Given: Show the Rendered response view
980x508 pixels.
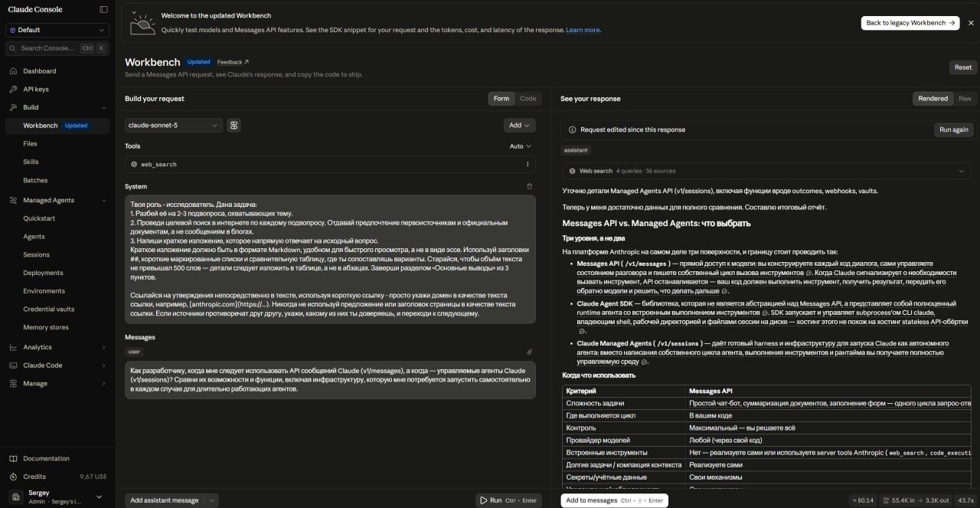Looking at the screenshot, I should [933, 99].
